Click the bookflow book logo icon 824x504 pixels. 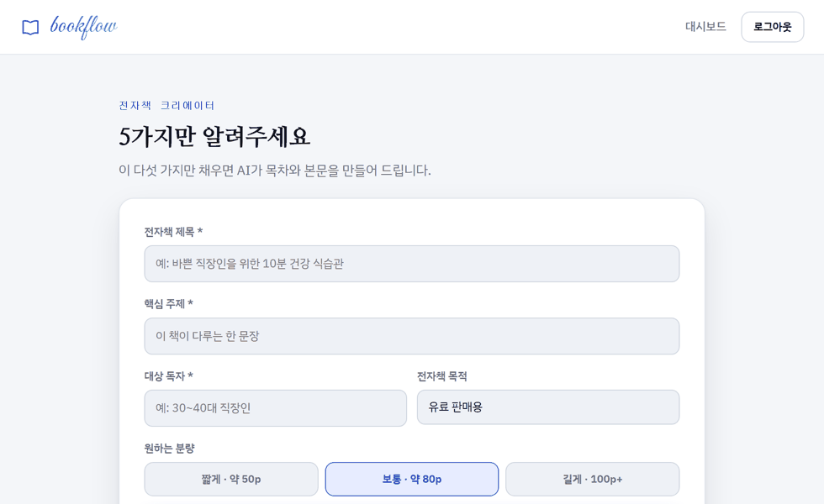(30, 27)
